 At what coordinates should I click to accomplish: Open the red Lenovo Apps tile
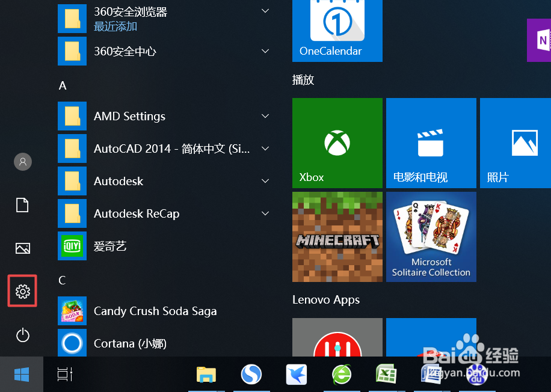(x=337, y=337)
